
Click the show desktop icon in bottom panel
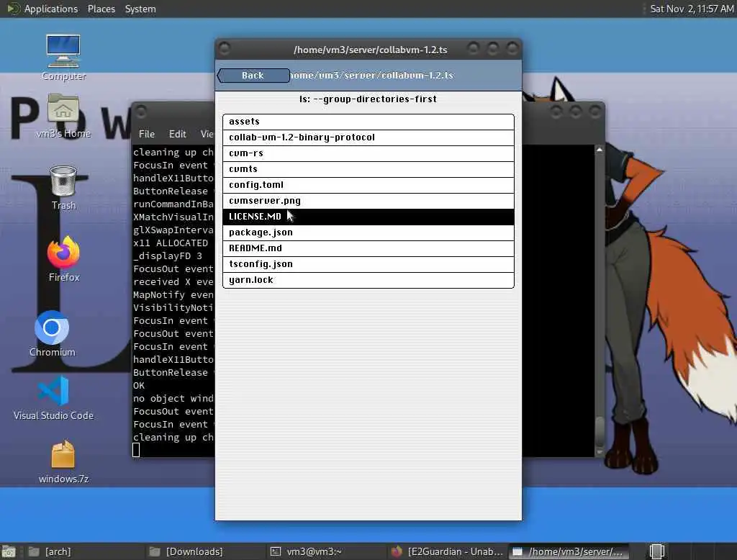9,551
